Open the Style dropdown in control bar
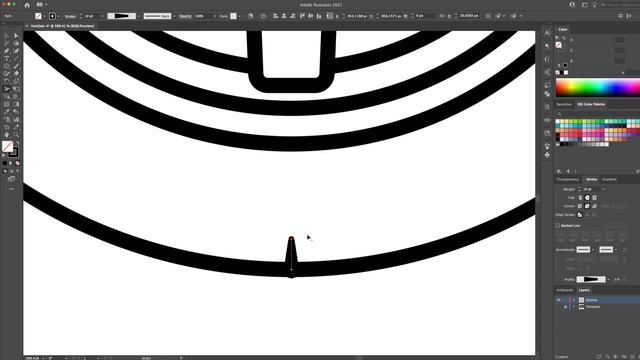640x360 pixels. (239, 16)
